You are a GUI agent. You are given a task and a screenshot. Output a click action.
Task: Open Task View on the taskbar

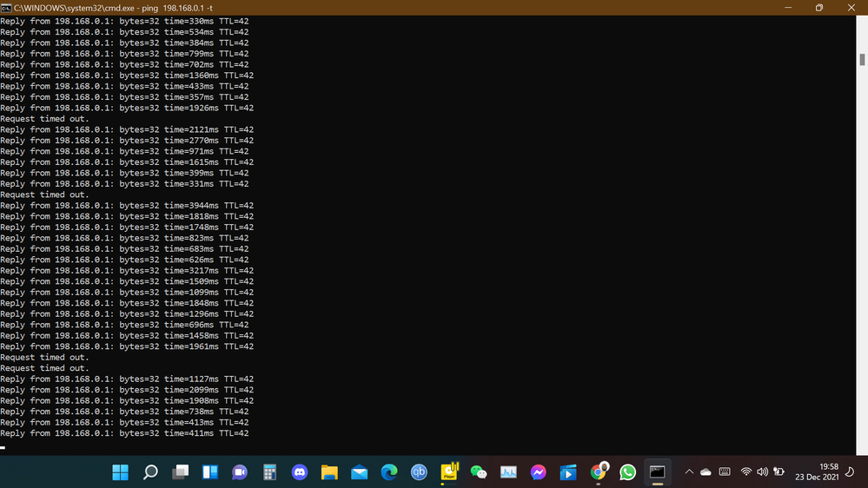[x=180, y=472]
